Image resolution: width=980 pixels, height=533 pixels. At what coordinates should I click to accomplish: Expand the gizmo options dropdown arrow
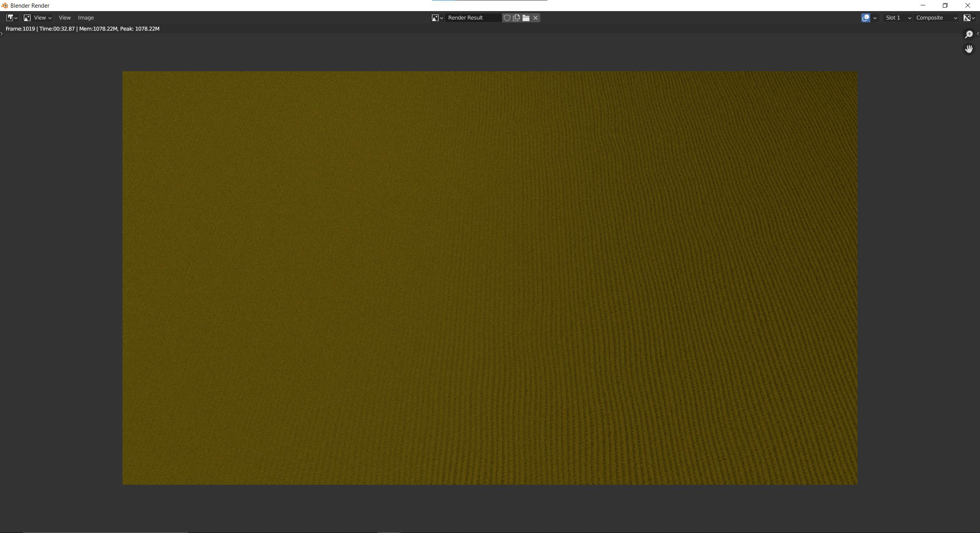pyautogui.click(x=875, y=18)
